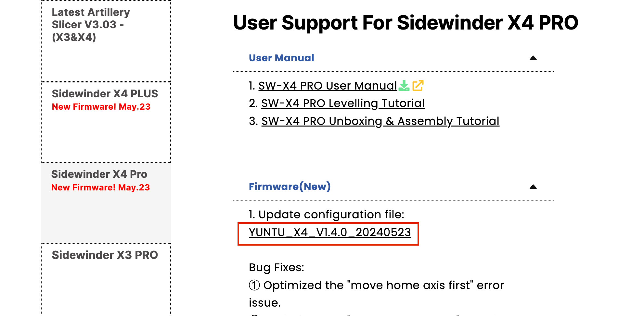
Task: Click the Bug Fixes text
Action: click(x=277, y=268)
